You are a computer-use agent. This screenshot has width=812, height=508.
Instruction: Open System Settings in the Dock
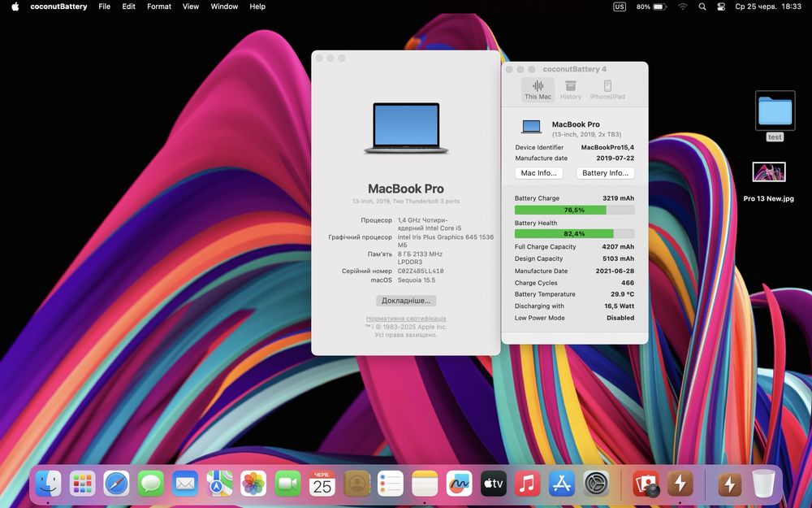point(596,484)
